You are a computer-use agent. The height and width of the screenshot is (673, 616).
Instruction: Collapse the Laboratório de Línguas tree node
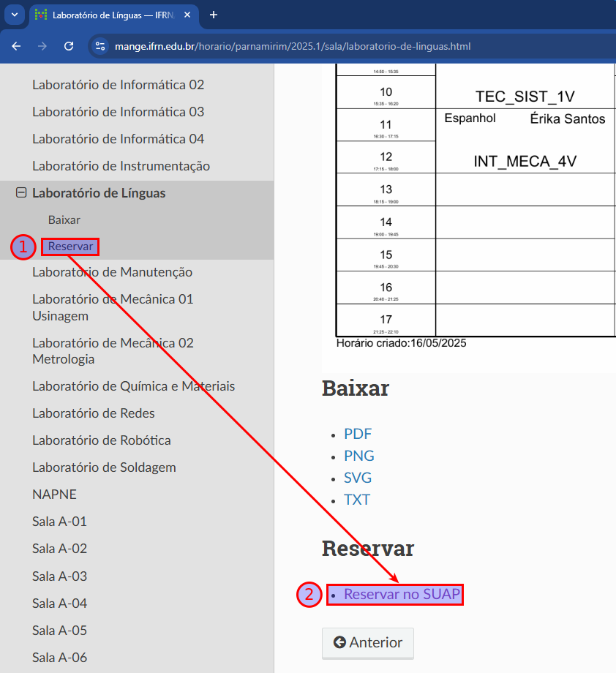point(20,193)
